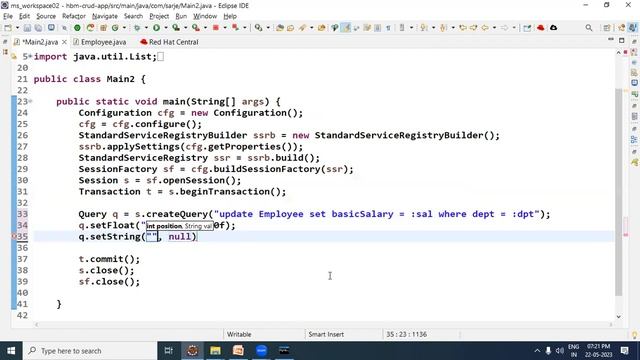The width and height of the screenshot is (640, 360).
Task: Click the taskbar speaker volume icon
Action: click(x=560, y=351)
